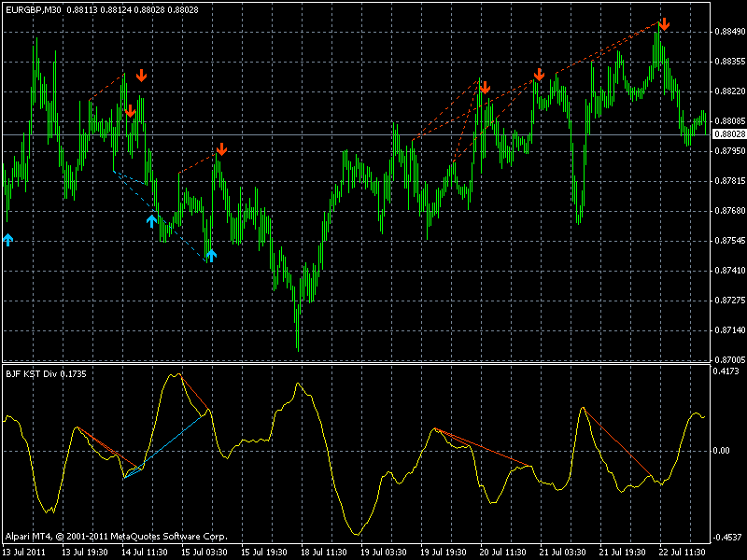Image resolution: width=747 pixels, height=560 pixels.
Task: Click the EURGBP,M30 chart title text
Action: [x=34, y=9]
